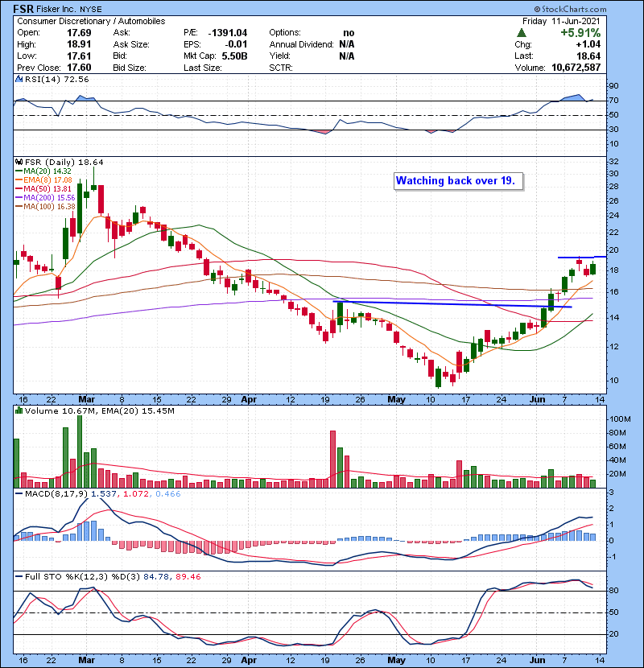The height and width of the screenshot is (668, 644).
Task: Click the FSR (Daily) 18.64 chart title
Action: coord(64,163)
